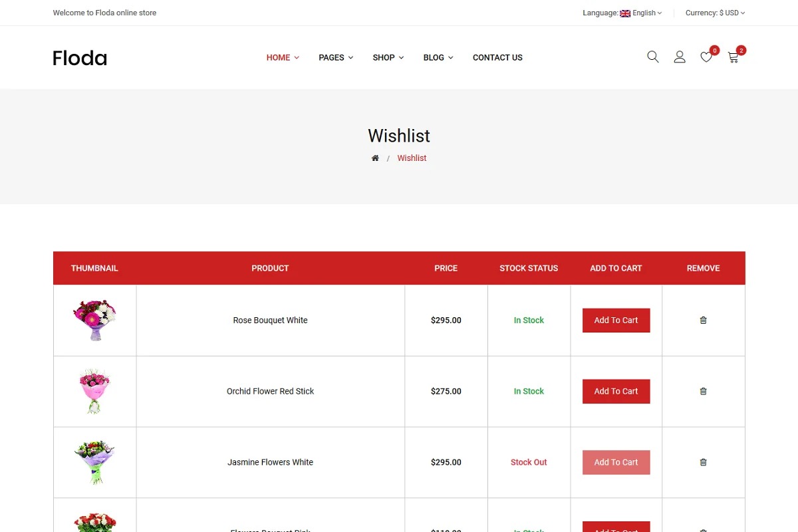Remove Rose Bouquet White via trash icon
This screenshot has width=798, height=532.
click(x=703, y=321)
